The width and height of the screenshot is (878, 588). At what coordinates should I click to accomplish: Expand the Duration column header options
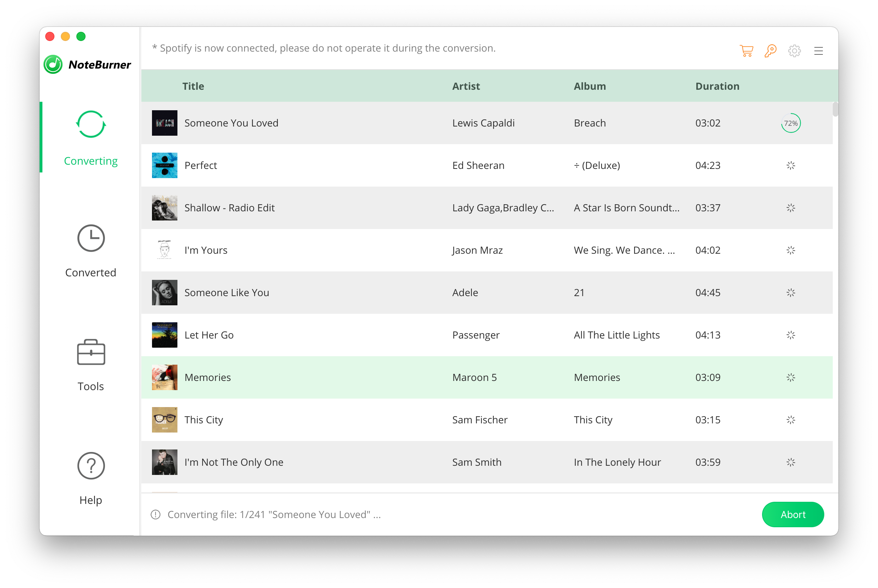717,86
